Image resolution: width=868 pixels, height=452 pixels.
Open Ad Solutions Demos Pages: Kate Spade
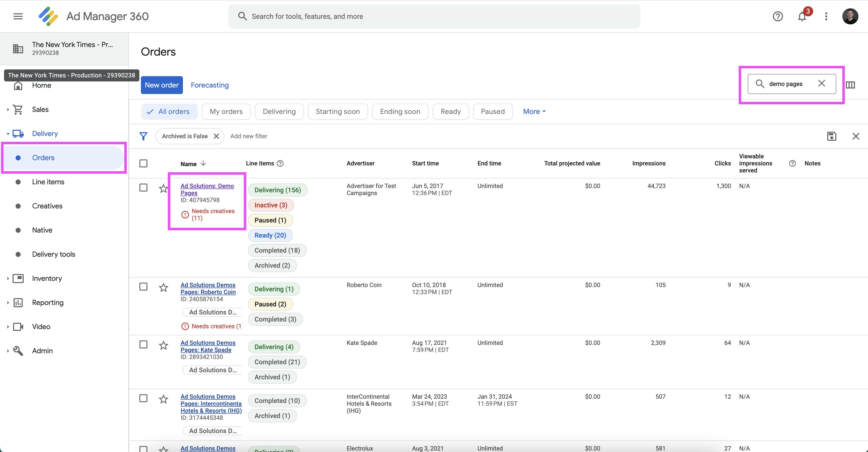click(208, 346)
